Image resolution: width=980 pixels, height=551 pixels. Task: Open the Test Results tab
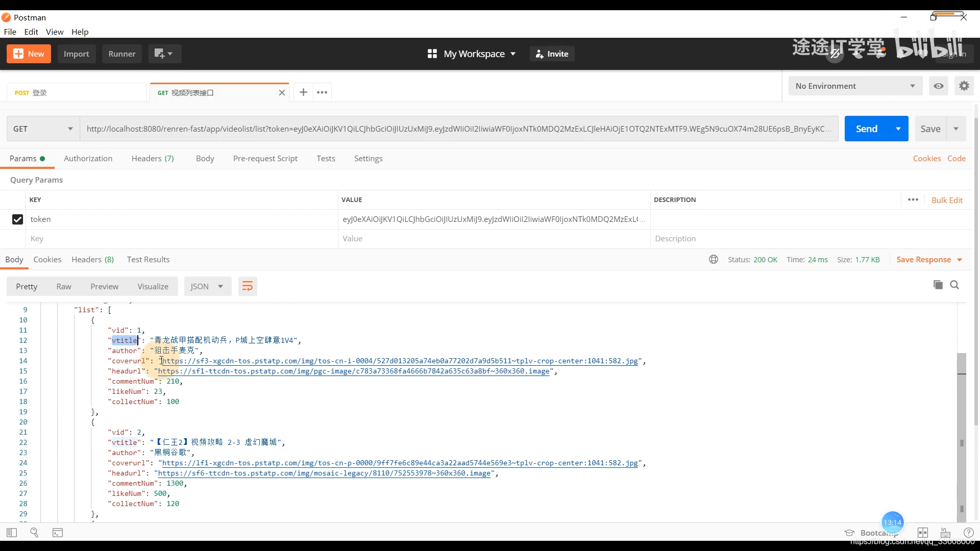coord(148,260)
